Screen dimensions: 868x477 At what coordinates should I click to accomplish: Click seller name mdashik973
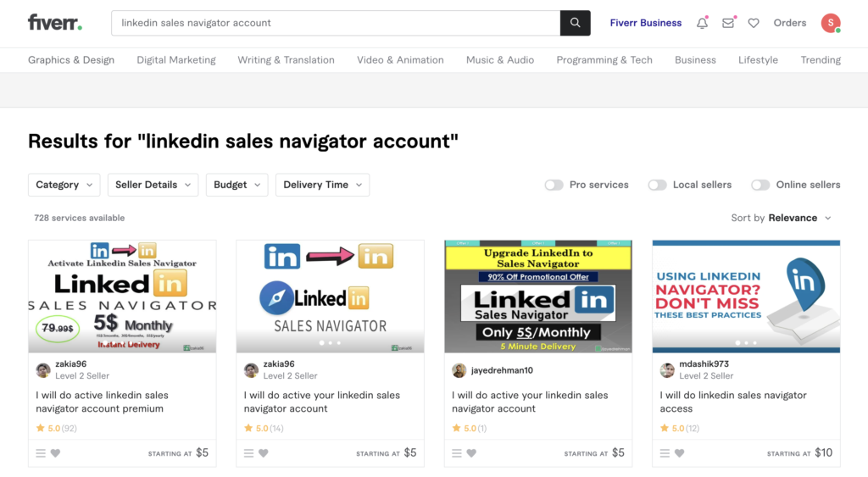[704, 364]
